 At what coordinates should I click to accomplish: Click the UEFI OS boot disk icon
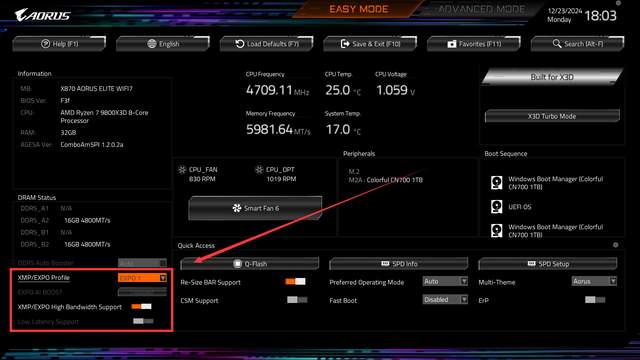pyautogui.click(x=497, y=207)
